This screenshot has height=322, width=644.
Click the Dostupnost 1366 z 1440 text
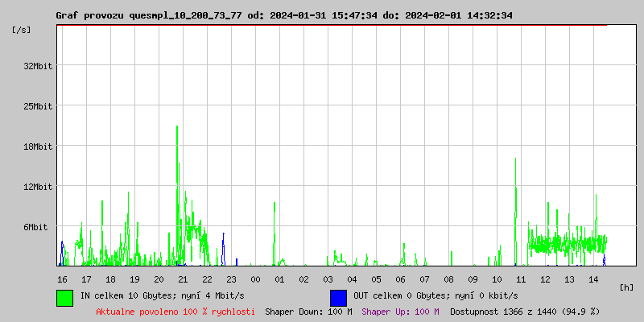click(524, 311)
